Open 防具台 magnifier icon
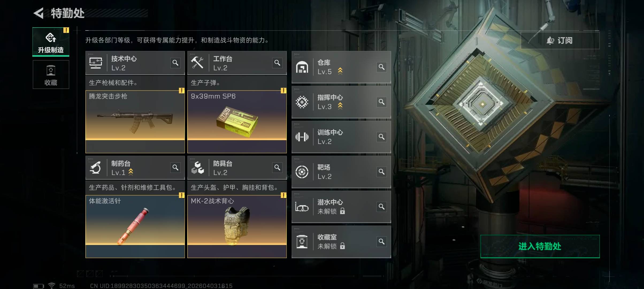The width and height of the screenshot is (644, 289). [x=277, y=168]
